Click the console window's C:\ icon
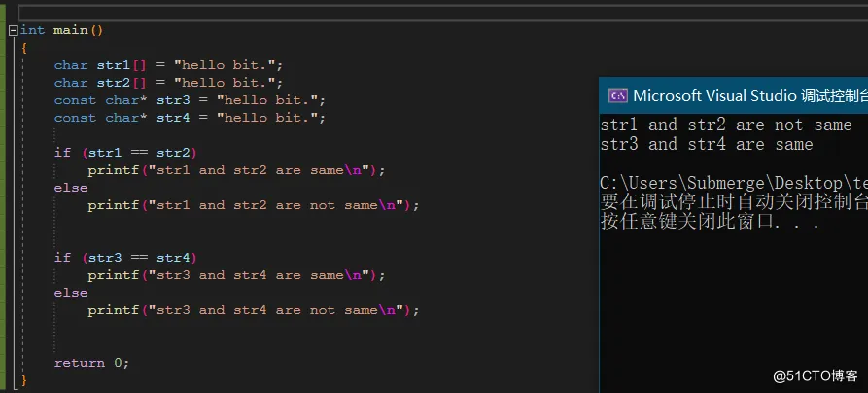 617,96
